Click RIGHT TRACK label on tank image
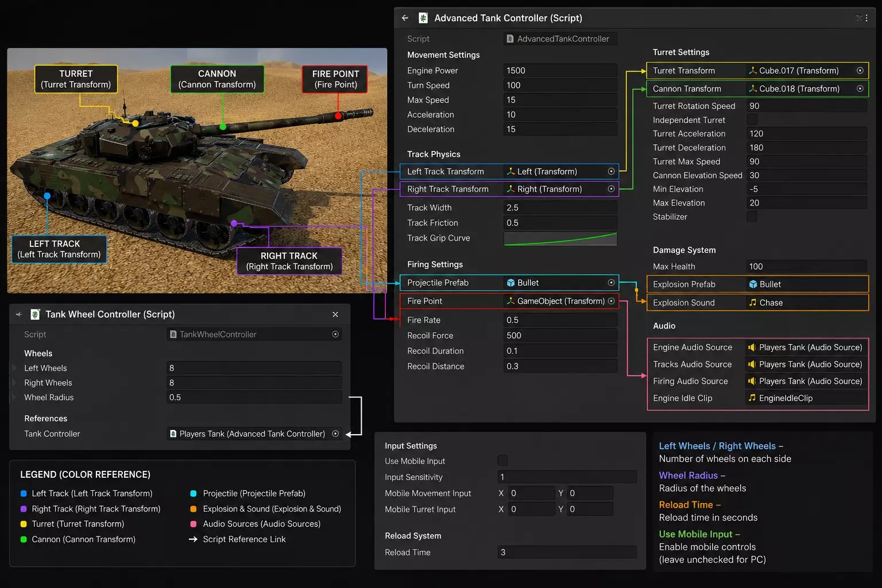Viewport: 882px width, 588px height. (289, 261)
